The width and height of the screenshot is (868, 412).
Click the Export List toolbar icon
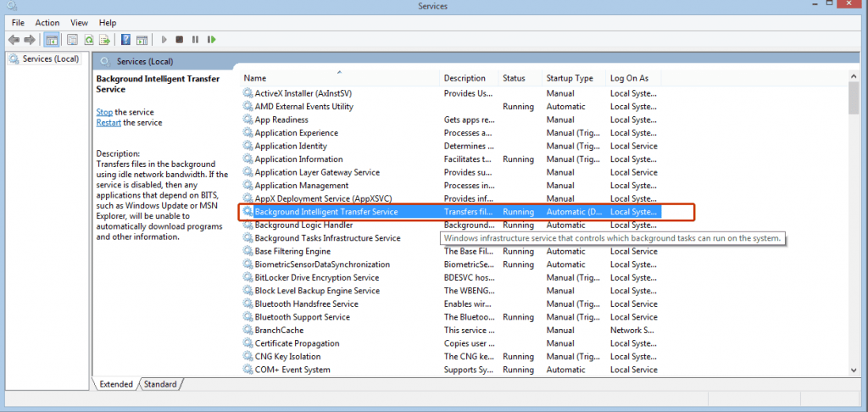(x=104, y=40)
